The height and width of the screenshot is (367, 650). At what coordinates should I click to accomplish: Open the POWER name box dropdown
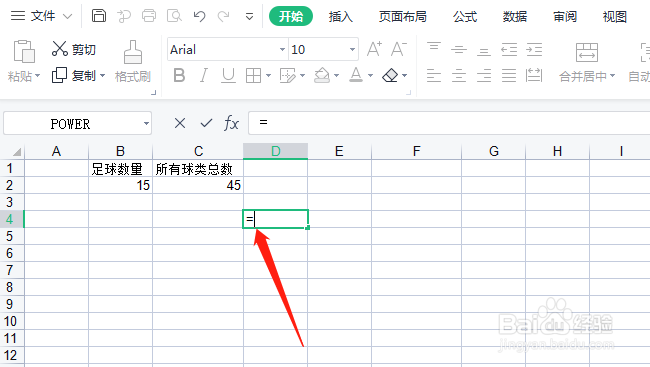click(146, 124)
